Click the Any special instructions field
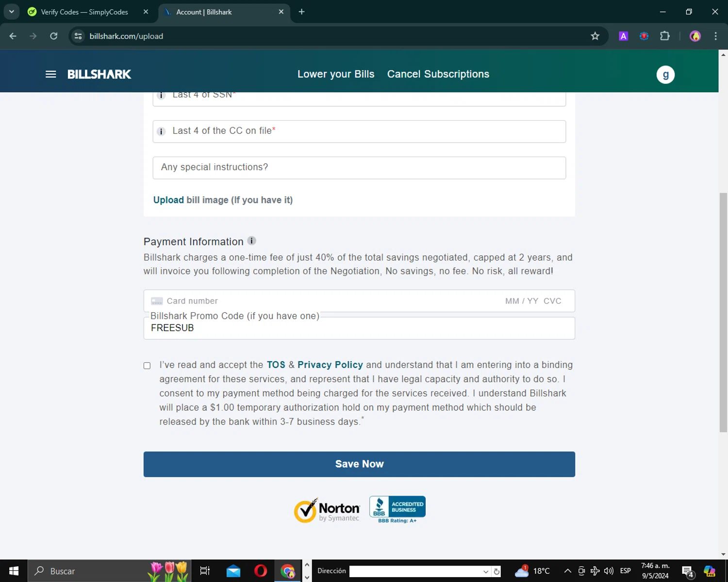This screenshot has height=582, width=728. (359, 168)
